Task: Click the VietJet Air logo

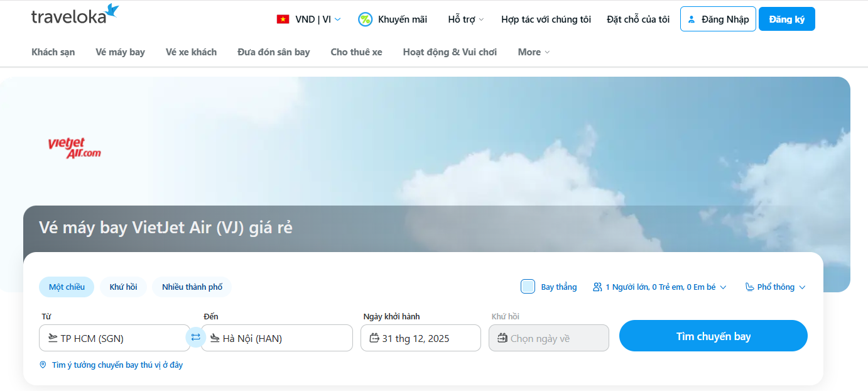Action: (x=74, y=148)
